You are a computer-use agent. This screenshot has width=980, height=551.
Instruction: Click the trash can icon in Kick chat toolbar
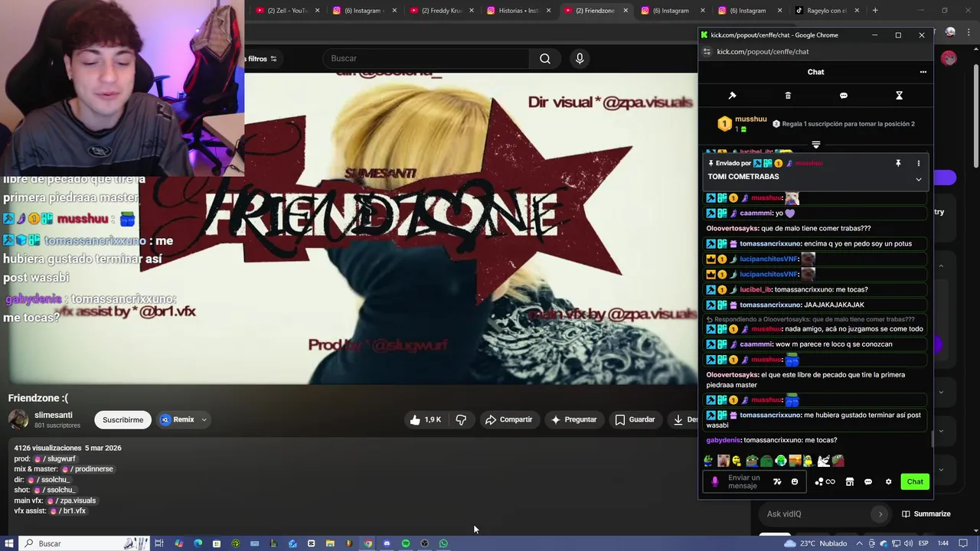(788, 96)
